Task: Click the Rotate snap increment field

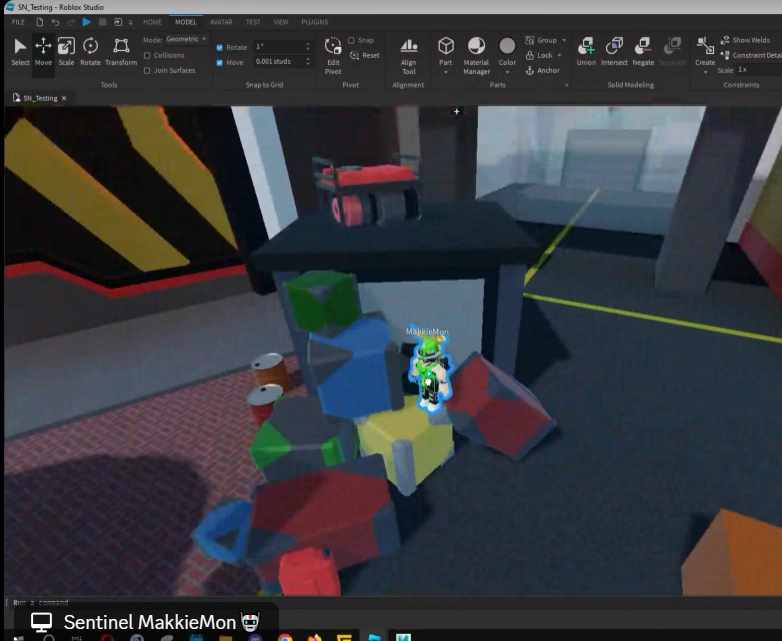Action: pyautogui.click(x=278, y=46)
